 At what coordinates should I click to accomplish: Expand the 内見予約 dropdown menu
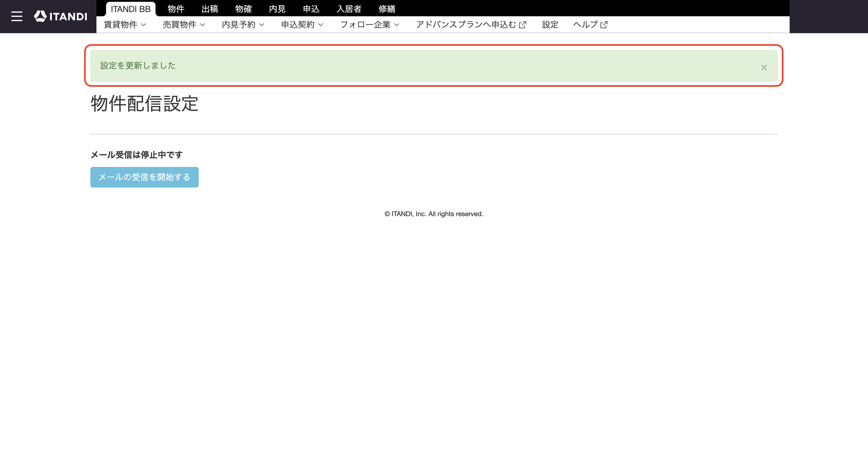pos(243,25)
